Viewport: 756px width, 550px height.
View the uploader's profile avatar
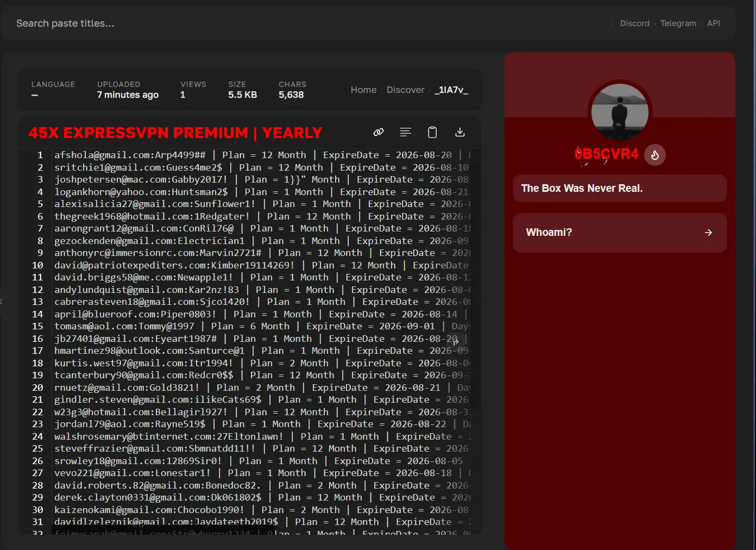[620, 112]
